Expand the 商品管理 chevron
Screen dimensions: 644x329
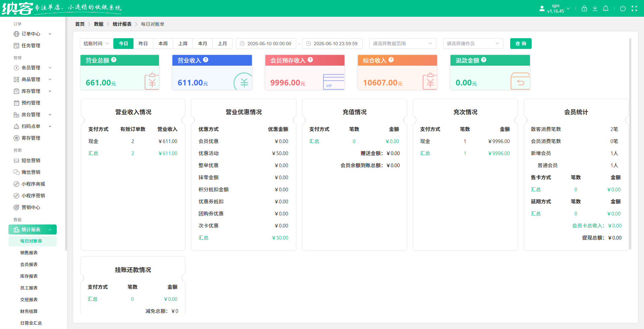tap(50, 79)
